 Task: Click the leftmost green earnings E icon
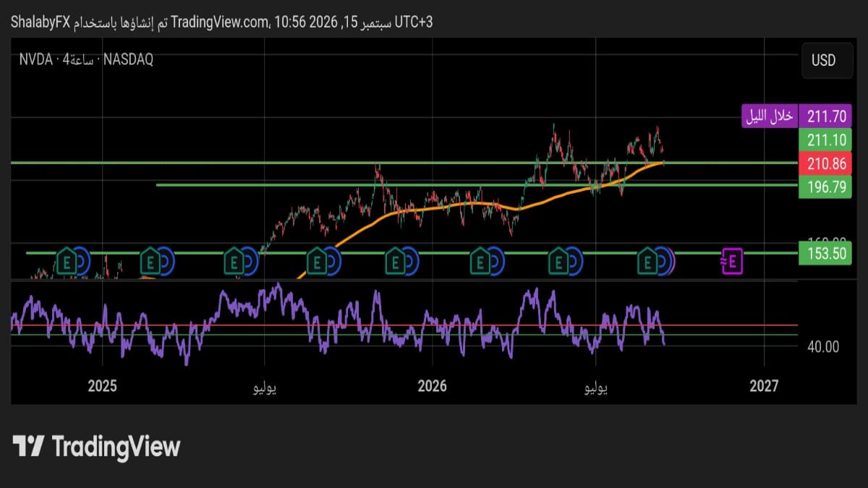[67, 260]
